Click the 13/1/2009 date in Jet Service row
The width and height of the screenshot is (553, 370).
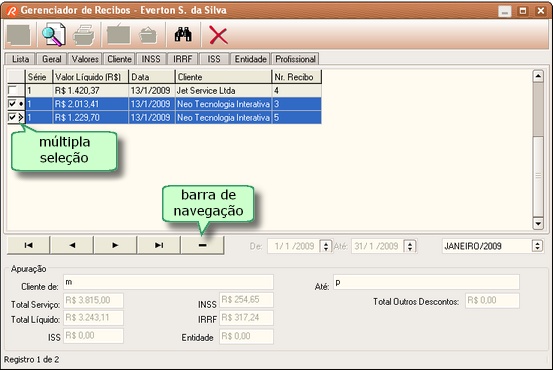click(152, 90)
